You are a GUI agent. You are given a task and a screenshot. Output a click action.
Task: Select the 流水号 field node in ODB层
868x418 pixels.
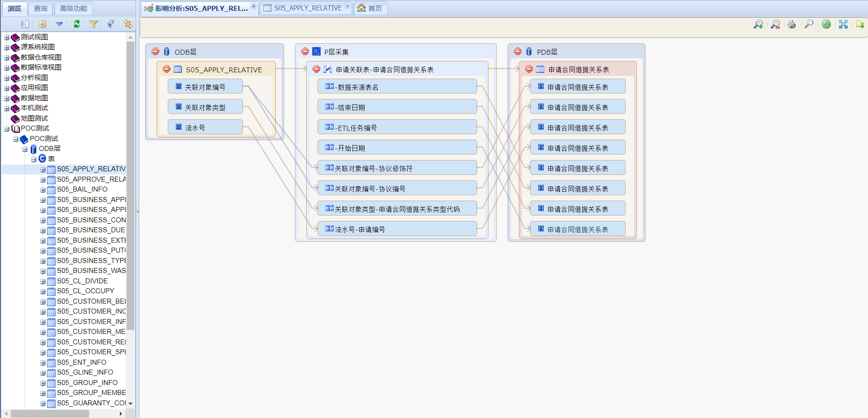205,127
